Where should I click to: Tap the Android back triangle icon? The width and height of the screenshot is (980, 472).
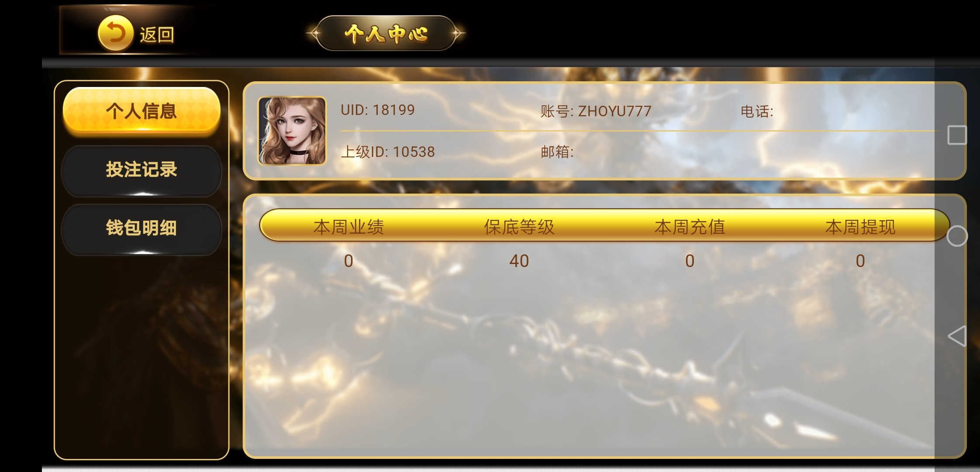coord(956,337)
